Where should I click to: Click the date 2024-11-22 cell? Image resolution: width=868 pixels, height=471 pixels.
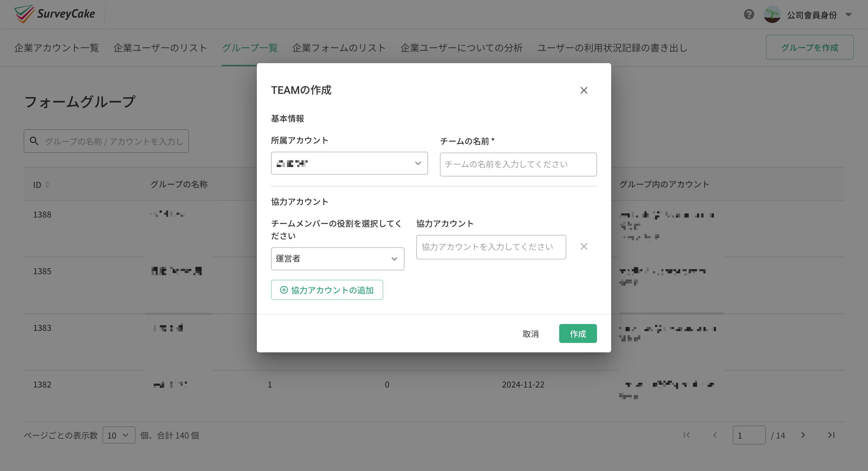pos(523,385)
